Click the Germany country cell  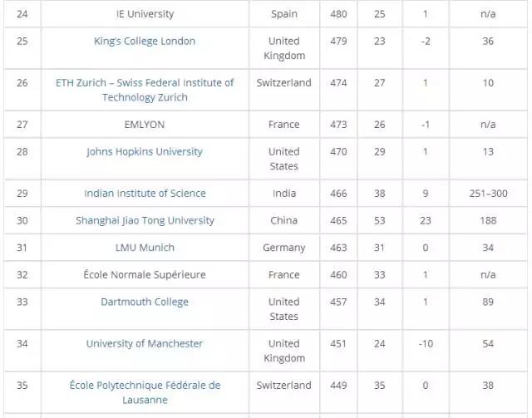[283, 248]
